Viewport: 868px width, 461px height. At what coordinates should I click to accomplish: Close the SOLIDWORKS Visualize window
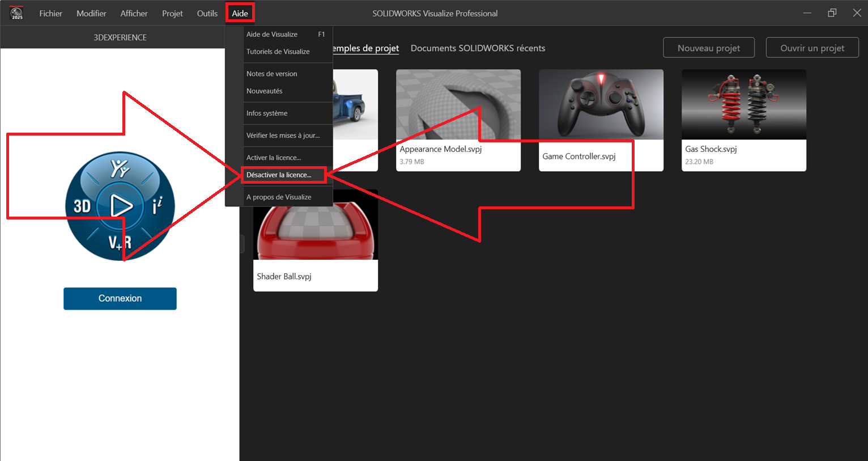pyautogui.click(x=857, y=13)
